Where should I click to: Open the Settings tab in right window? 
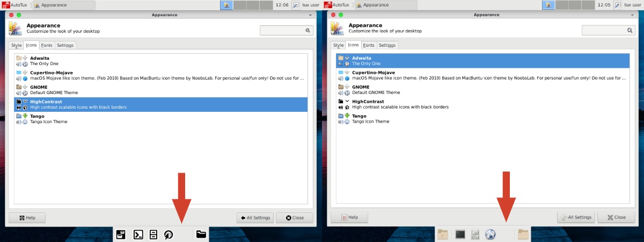(x=387, y=45)
